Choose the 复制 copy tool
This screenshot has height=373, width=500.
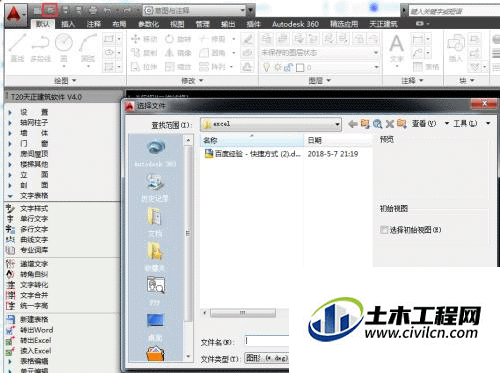pos(144,53)
